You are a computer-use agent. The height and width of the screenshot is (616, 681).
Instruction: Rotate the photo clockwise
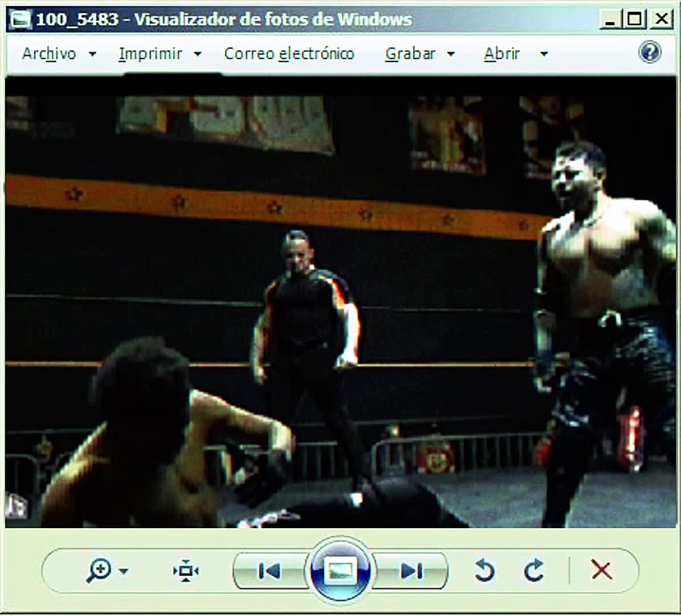534,570
